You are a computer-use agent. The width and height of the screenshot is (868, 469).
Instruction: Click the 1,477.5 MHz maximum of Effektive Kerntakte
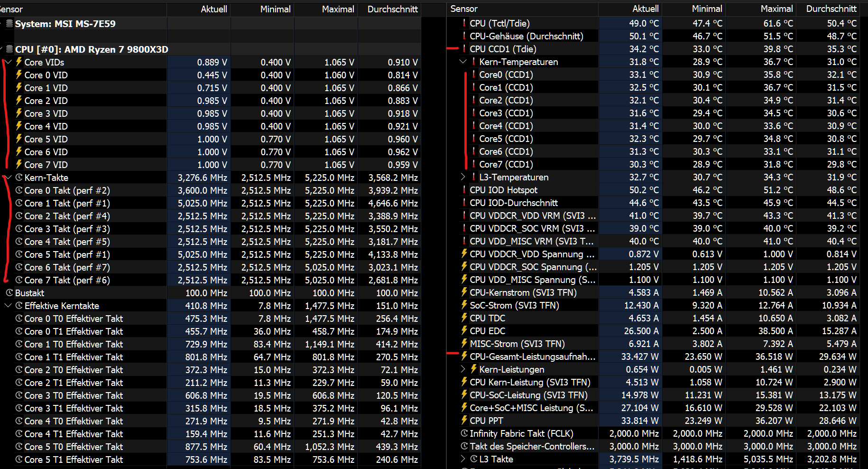[x=330, y=306]
